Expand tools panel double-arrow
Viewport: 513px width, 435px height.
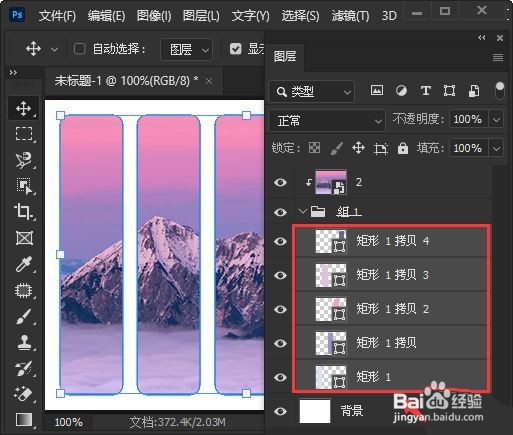pyautogui.click(x=13, y=73)
